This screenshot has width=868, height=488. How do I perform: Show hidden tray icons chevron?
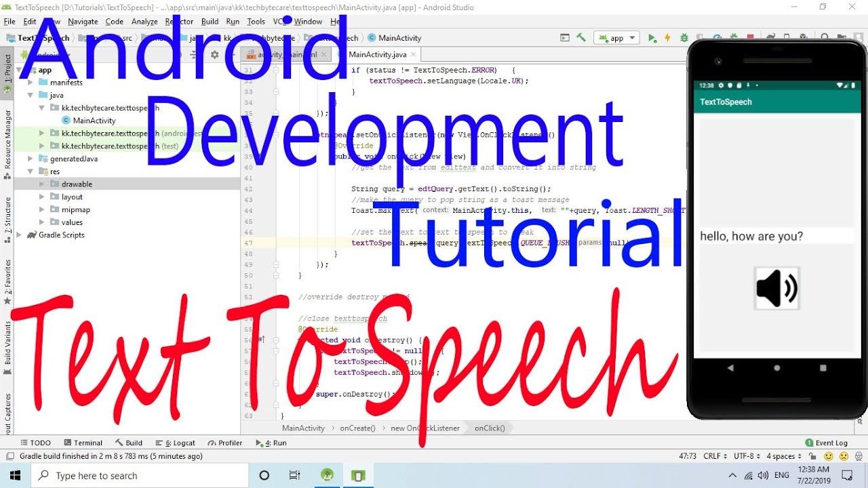pyautogui.click(x=732, y=475)
